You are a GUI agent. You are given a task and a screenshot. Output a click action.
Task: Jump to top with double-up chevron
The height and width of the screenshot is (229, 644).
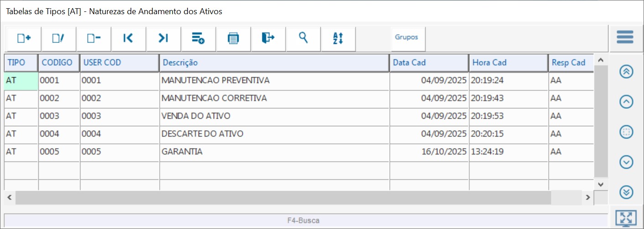point(626,72)
